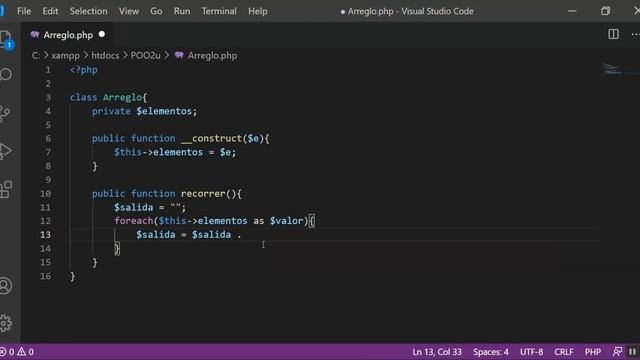This screenshot has height=360, width=640.
Task: Open the Manage gear icon
Action: click(6, 323)
